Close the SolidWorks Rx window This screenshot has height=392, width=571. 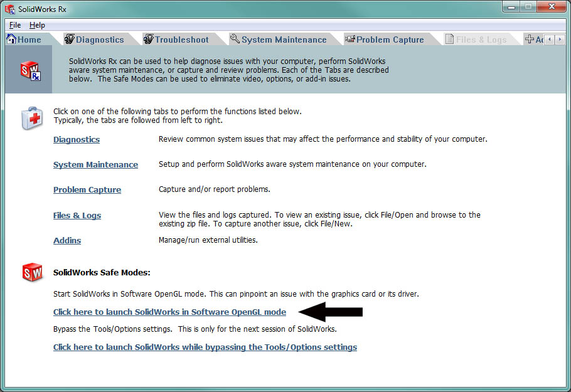(552, 7)
